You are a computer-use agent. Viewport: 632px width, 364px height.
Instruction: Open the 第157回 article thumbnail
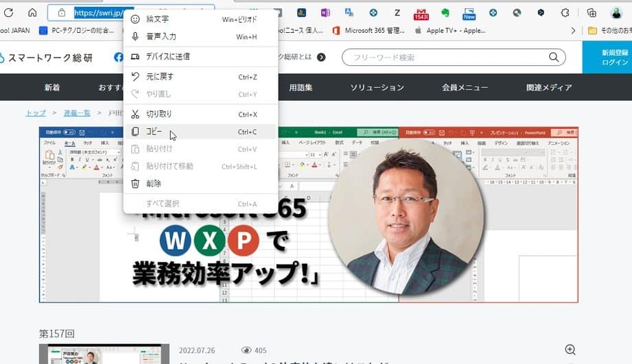pyautogui.click(x=103, y=354)
